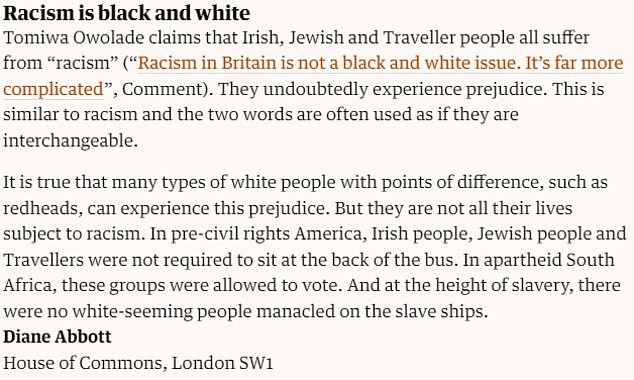Click the word "Travellers" starting a line
Screen dimensions: 634x380
click(x=43, y=260)
